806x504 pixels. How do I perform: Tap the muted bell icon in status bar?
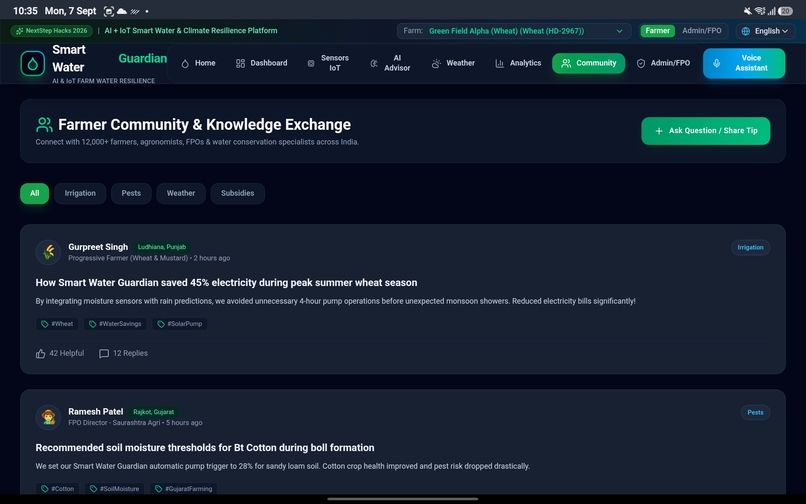[747, 11]
